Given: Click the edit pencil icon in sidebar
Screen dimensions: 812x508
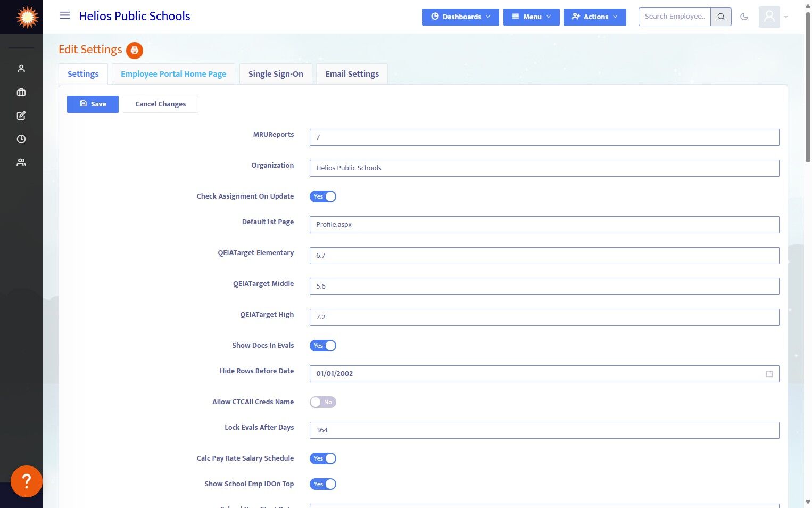Looking at the screenshot, I should [21, 116].
